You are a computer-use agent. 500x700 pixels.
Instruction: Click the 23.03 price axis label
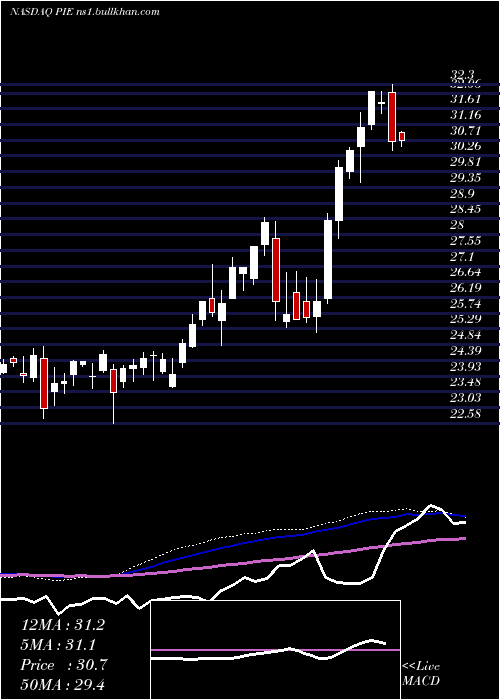point(465,398)
